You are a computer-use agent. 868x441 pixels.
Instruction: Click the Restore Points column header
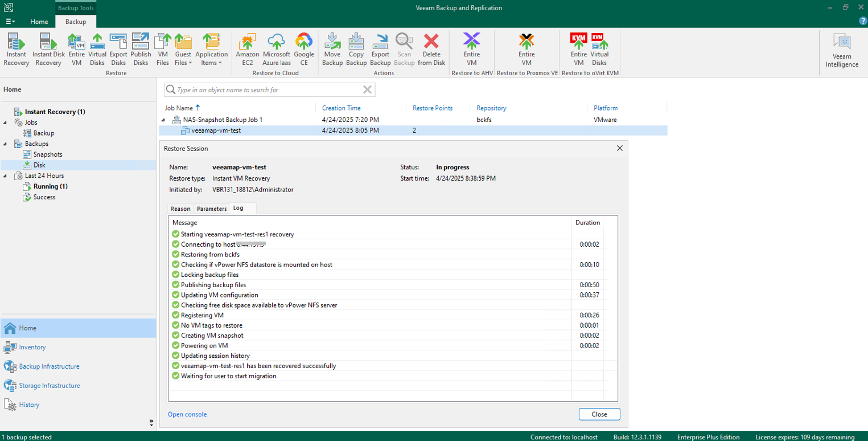pos(433,108)
